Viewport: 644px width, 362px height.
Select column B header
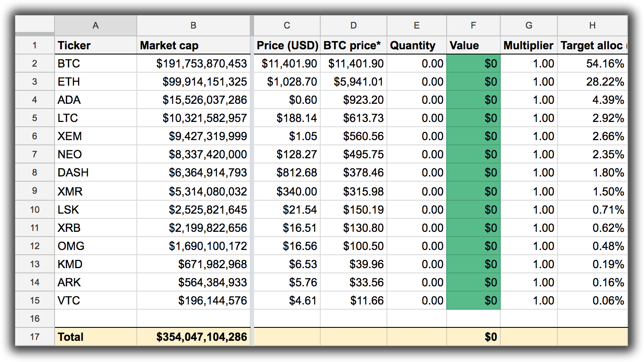(193, 26)
